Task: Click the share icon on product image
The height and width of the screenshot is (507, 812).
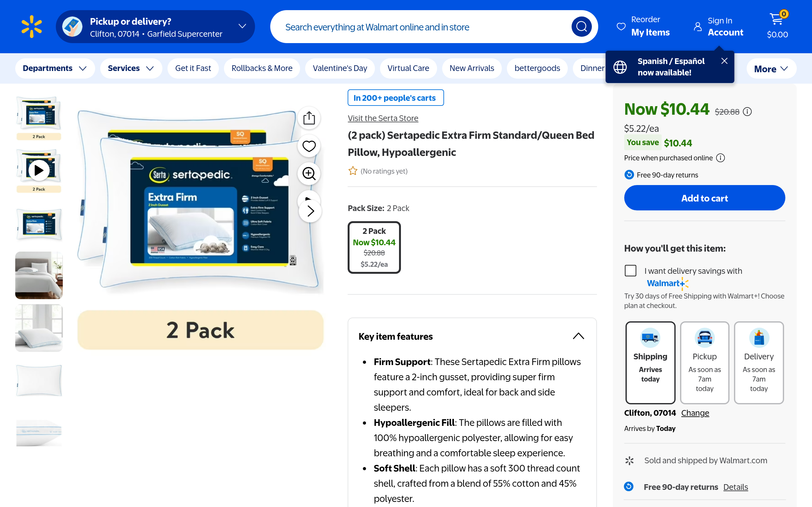Action: (x=309, y=118)
